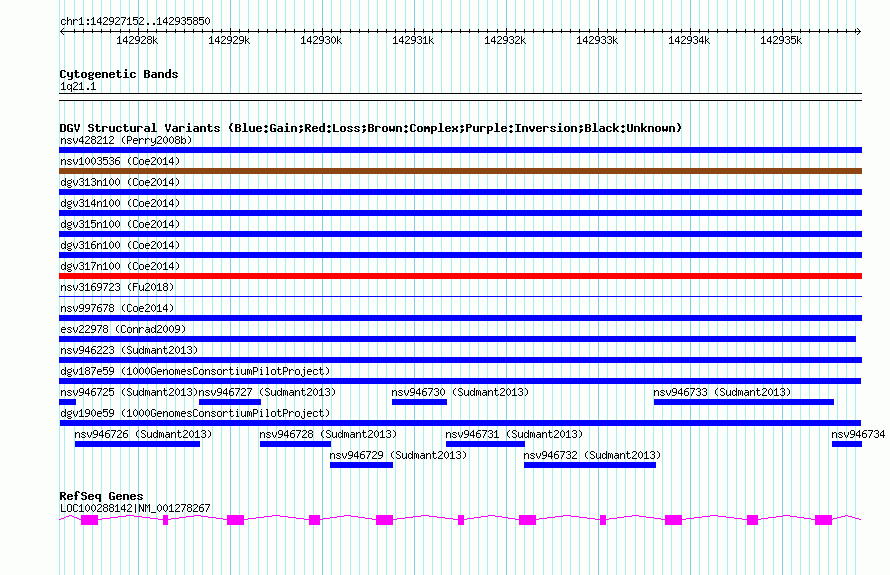Viewport: 890px width, 575px height.
Task: Click the nsv946223 (Sudmant2013) label
Action: click(129, 350)
